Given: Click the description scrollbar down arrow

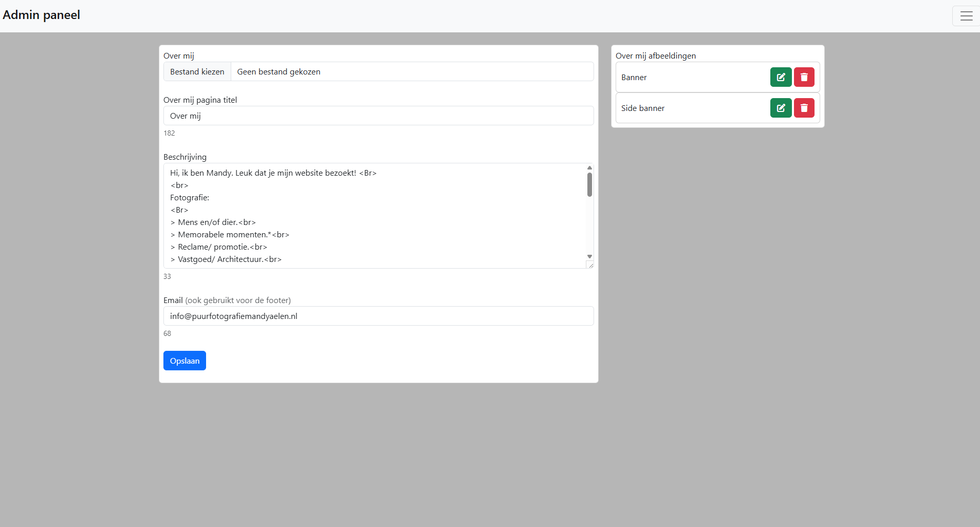Looking at the screenshot, I should coord(589,256).
